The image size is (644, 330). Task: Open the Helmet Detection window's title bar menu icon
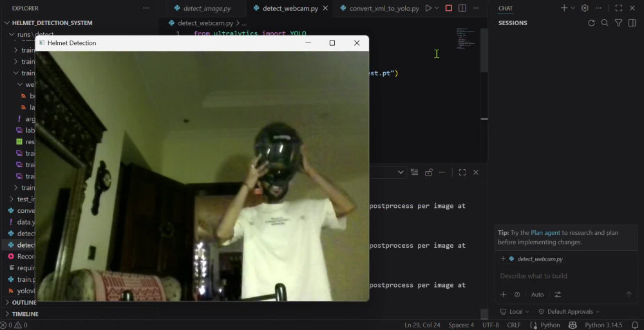click(42, 43)
